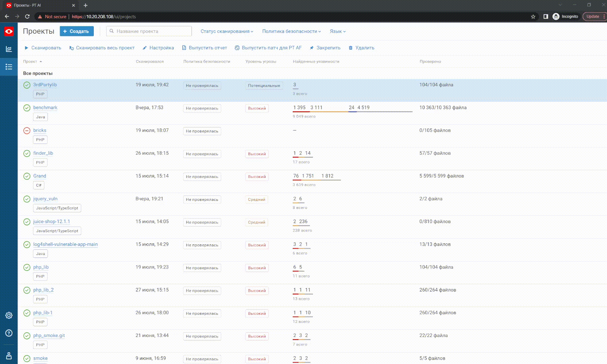Click the Grand vulnerabilities severity bar
The image size is (607, 364).
[x=317, y=180]
